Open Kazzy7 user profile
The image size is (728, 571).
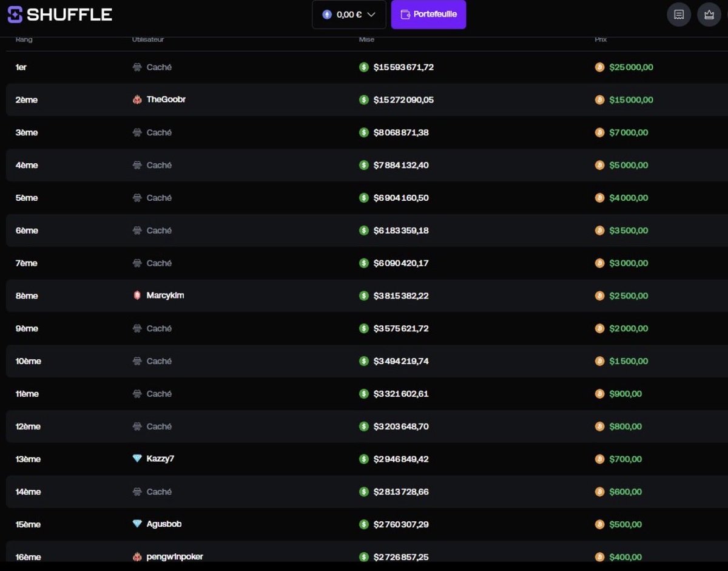pyautogui.click(x=160, y=459)
